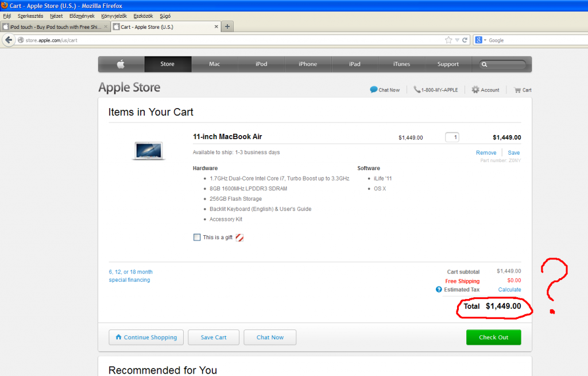Click the Save Cart button

[214, 337]
